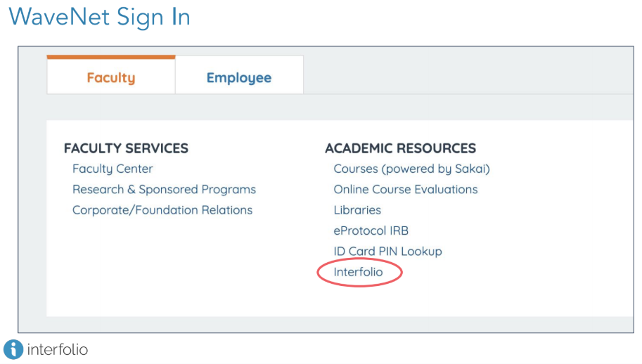Launch eProtocol IRB
The width and height of the screenshot is (642, 364).
click(x=371, y=230)
